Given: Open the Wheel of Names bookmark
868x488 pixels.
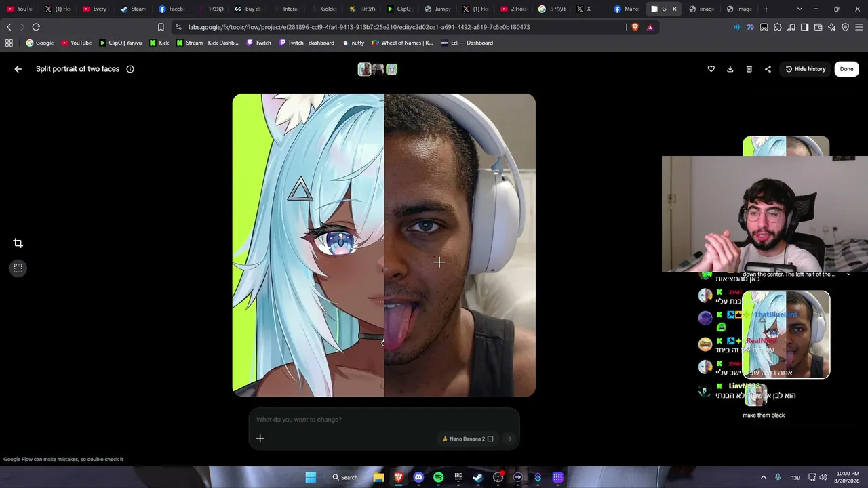Looking at the screenshot, I should point(402,43).
